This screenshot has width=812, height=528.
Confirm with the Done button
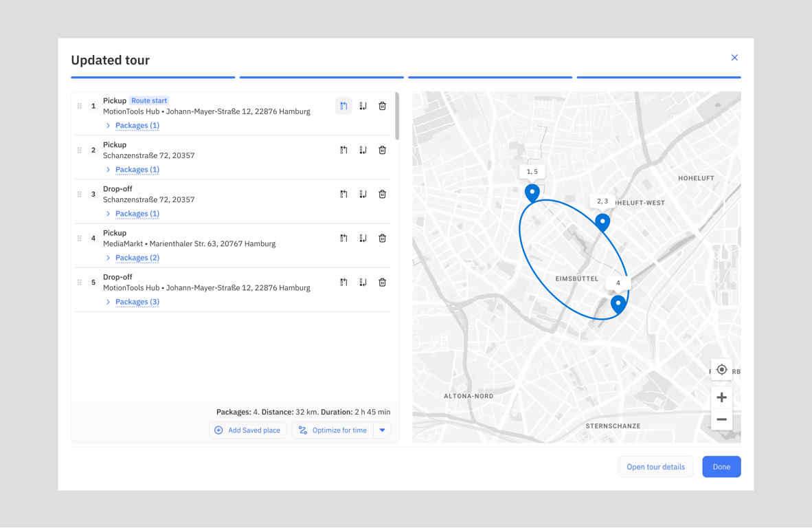coord(721,467)
